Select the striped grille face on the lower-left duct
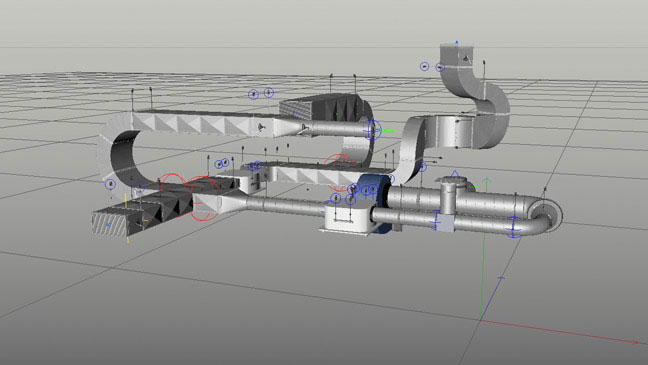The width and height of the screenshot is (648, 365). (109, 223)
